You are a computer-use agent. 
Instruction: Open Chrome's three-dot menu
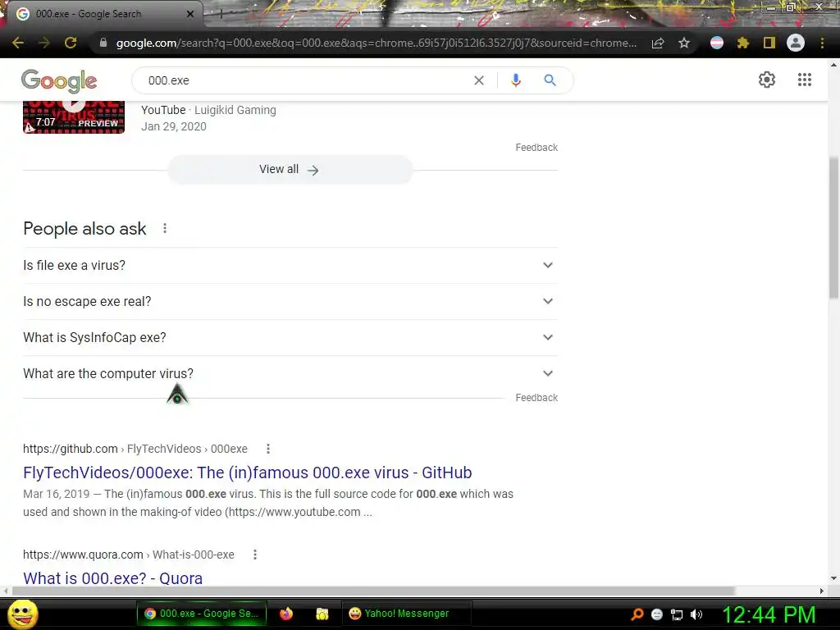(822, 43)
